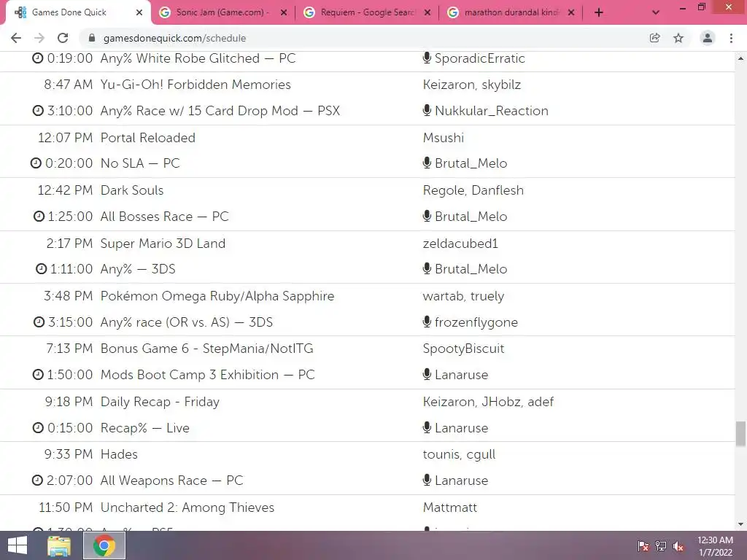Select Pokémon Omega Ruby/Alpha Sapphire title
This screenshot has height=560, width=747.
point(217,296)
